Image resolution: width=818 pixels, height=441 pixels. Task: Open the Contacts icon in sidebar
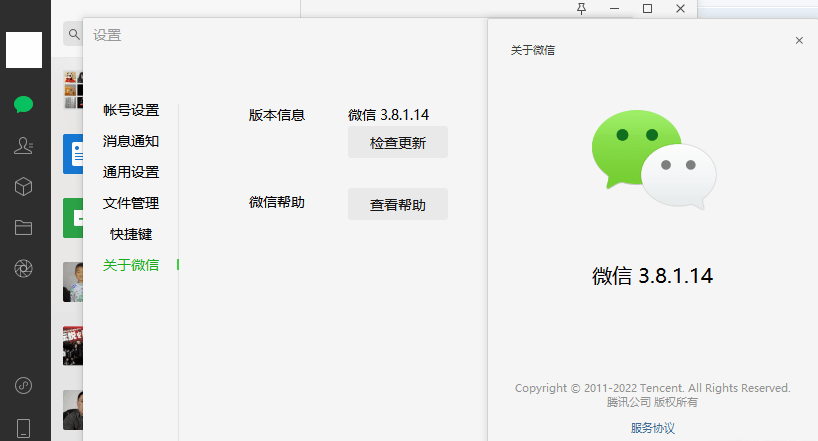tap(23, 146)
